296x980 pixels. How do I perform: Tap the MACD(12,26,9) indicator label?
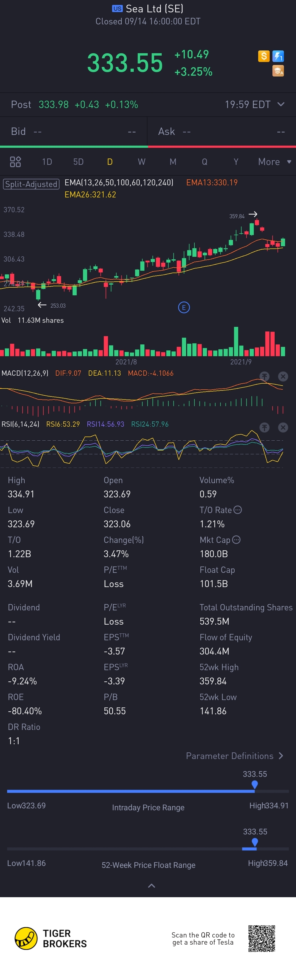pyautogui.click(x=25, y=373)
